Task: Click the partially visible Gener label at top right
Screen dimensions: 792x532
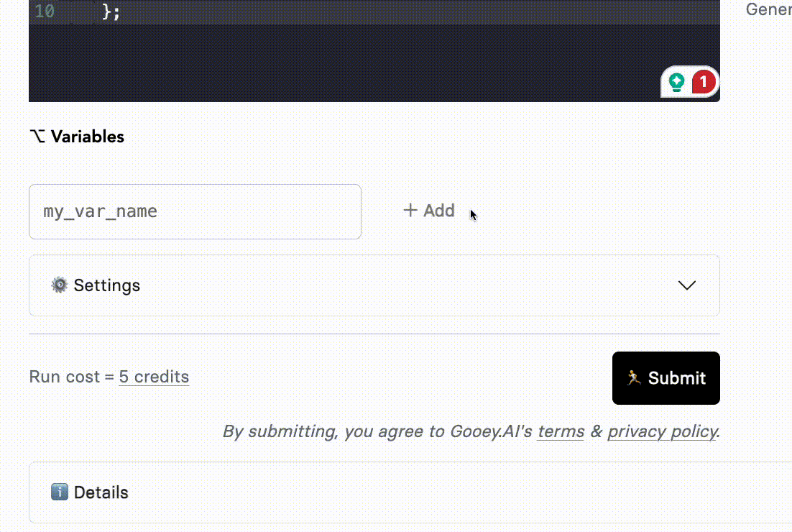Action: [768, 9]
